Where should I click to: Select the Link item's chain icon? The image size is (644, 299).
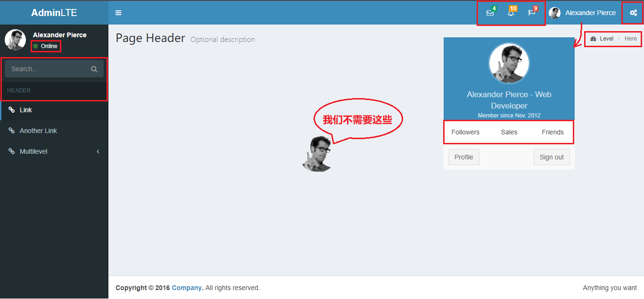[11, 109]
